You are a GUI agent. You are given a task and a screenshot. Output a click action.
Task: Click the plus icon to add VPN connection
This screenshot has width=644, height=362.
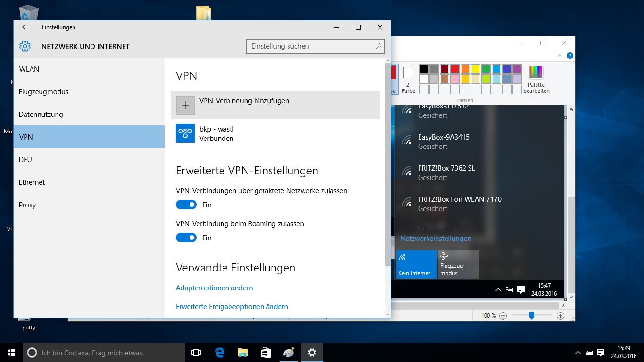pyautogui.click(x=185, y=105)
